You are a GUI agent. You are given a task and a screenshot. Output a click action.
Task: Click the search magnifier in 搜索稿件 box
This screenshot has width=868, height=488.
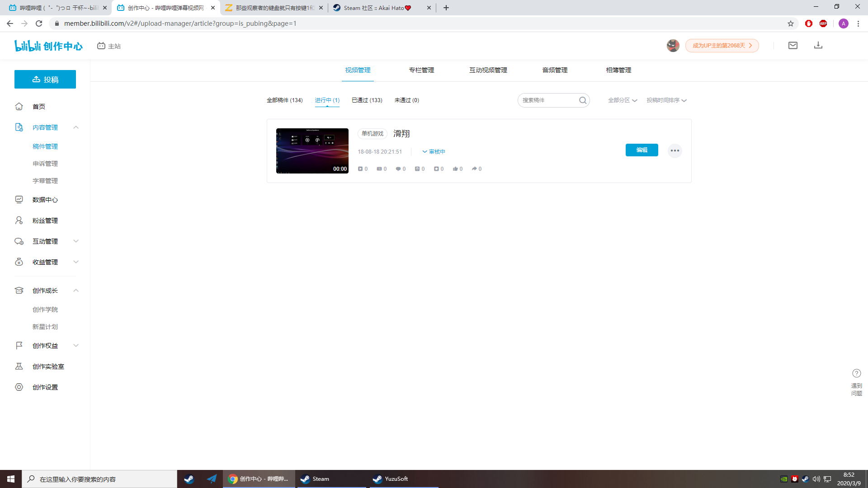583,100
